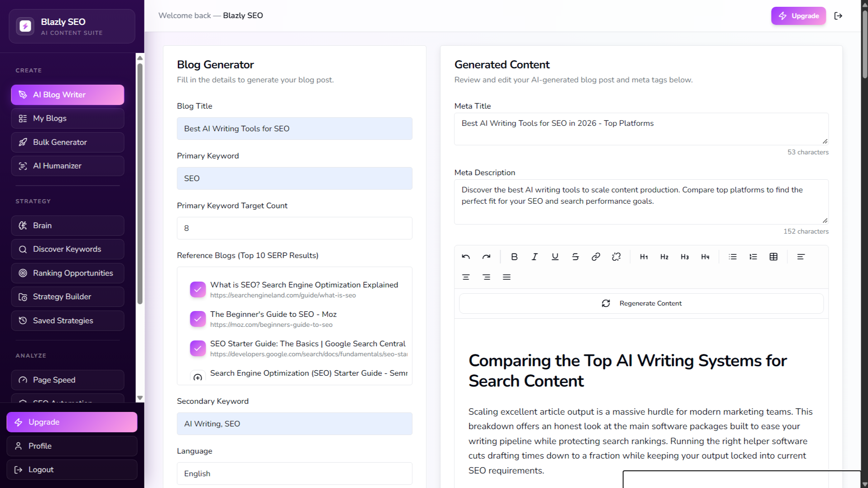
Task: Click the sign-out icon in the top header
Action: click(838, 16)
